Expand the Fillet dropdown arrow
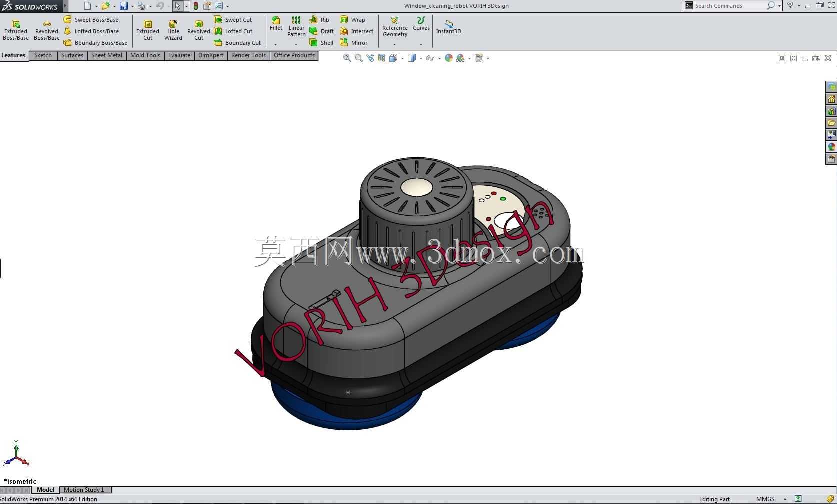837x504 pixels. coord(275,44)
